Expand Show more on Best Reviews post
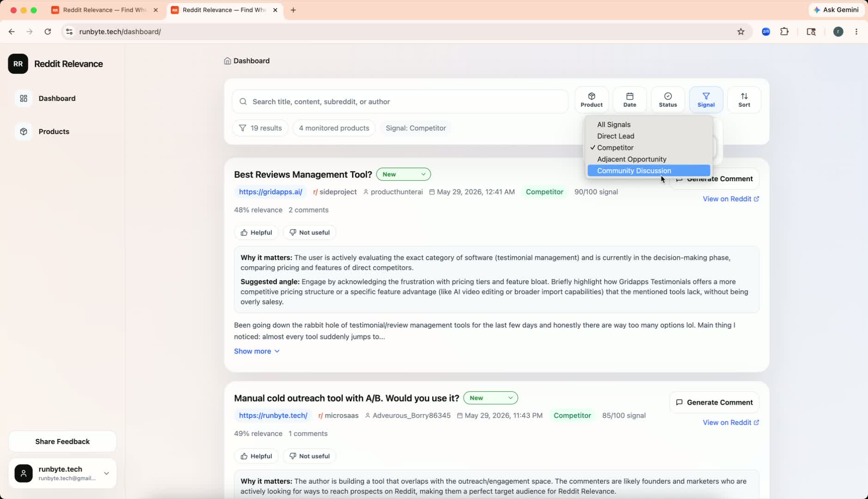The image size is (868, 499). pos(257,351)
